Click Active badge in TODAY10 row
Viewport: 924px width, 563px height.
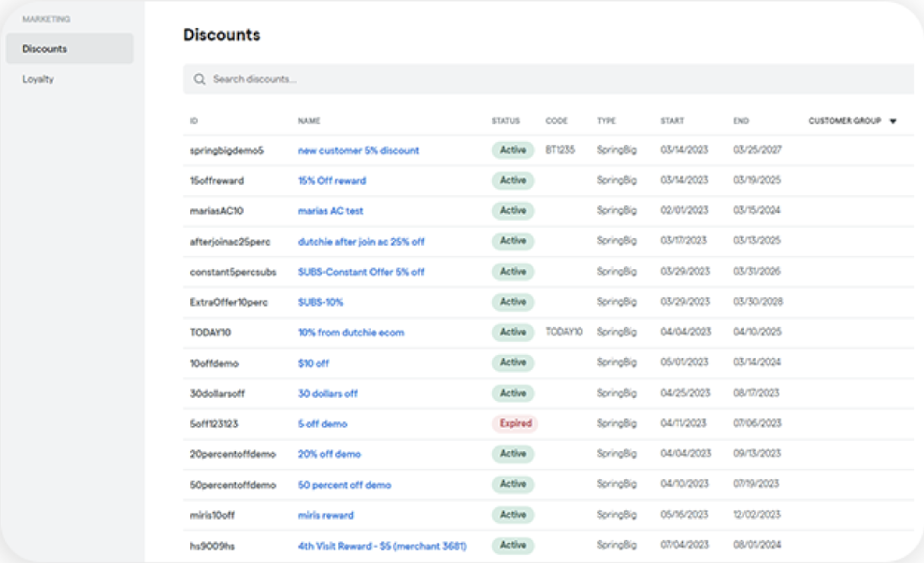tap(513, 332)
